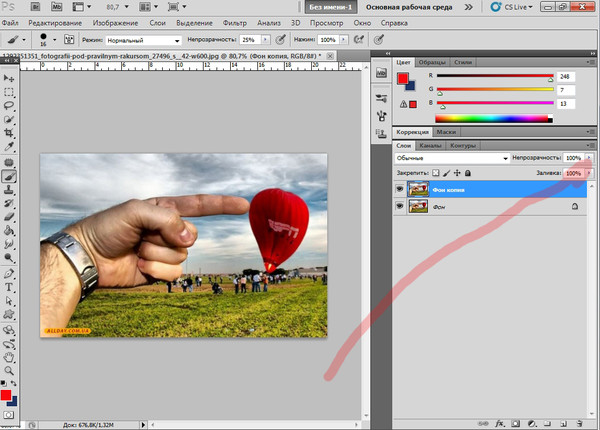Open the Color panel foreground swatch
The width and height of the screenshot is (600, 430).
(x=403, y=78)
